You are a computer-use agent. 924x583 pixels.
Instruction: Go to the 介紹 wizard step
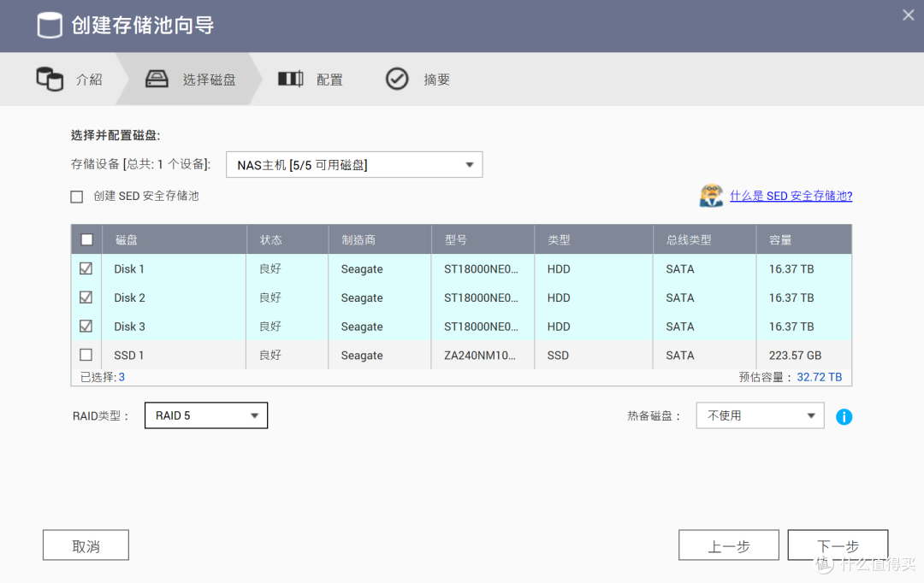pos(90,79)
